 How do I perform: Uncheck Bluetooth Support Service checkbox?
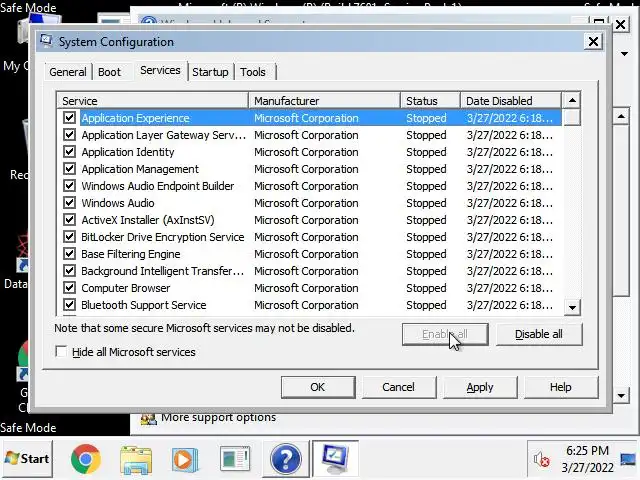pyautogui.click(x=69, y=305)
